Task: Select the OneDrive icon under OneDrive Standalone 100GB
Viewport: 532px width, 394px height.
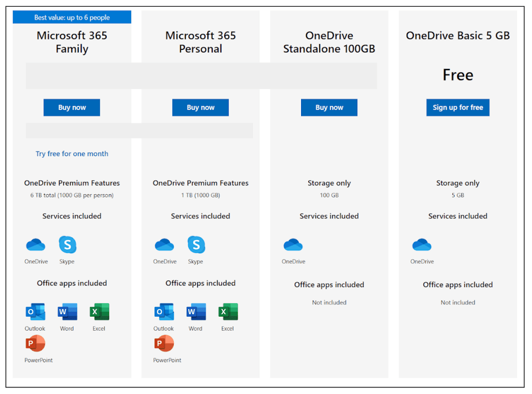Action: pos(293,245)
